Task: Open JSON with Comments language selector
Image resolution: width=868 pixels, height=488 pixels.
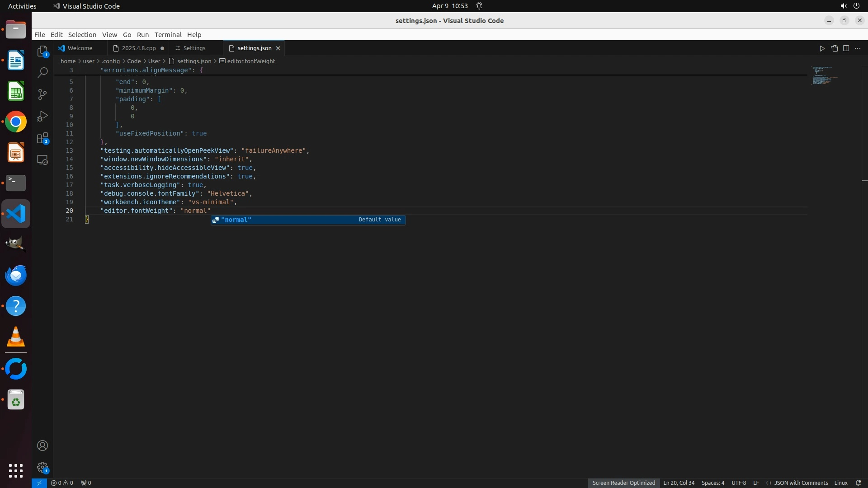Action: tap(801, 483)
